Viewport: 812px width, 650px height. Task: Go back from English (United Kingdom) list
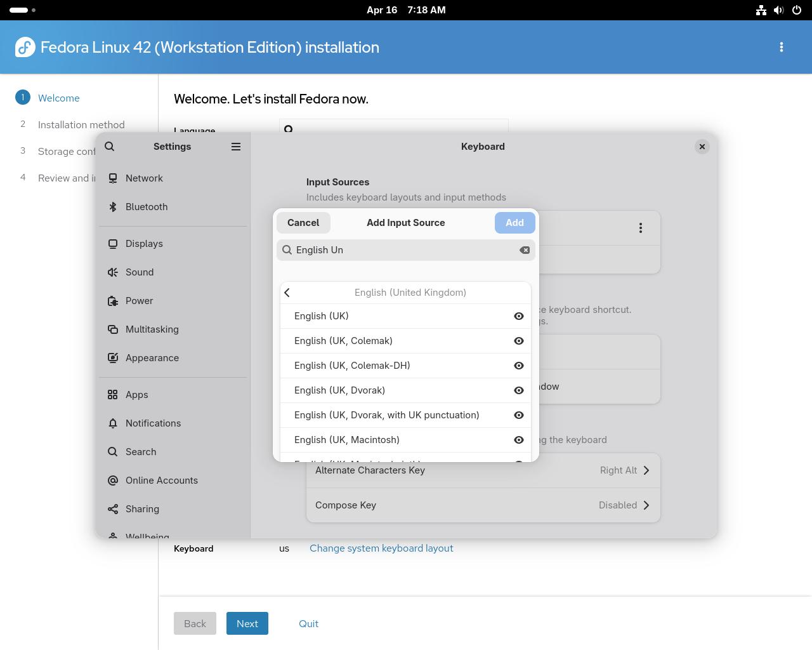pyautogui.click(x=287, y=293)
